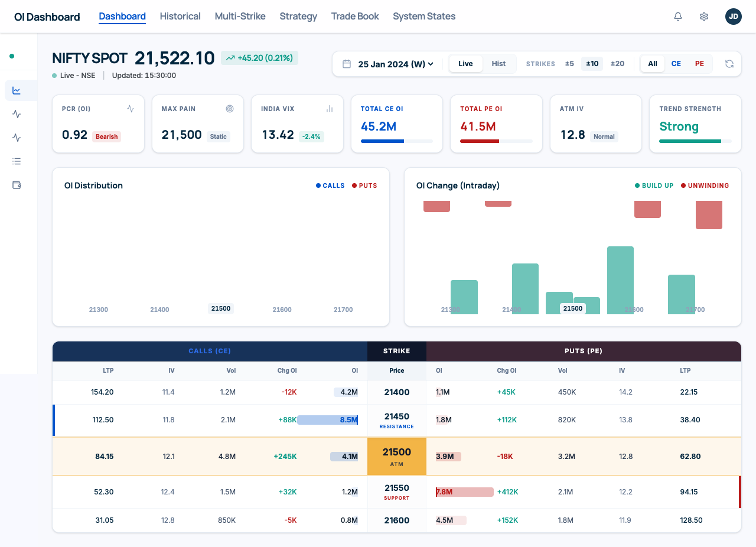Open the settings gear in header
Viewport: 756px width, 547px height.
click(704, 17)
